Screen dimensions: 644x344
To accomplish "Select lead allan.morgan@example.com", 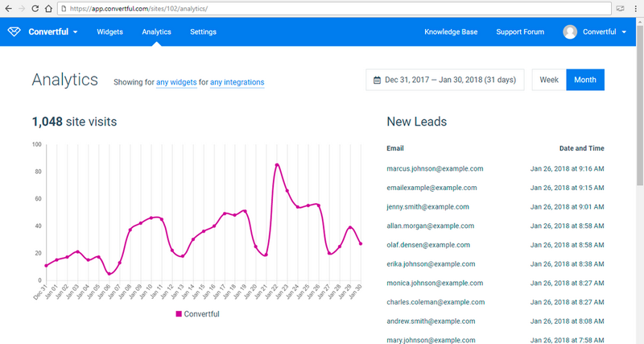I will [x=430, y=226].
